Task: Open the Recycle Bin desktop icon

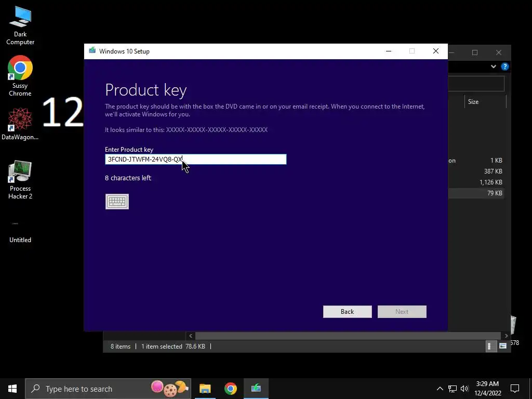Action: pos(514,331)
